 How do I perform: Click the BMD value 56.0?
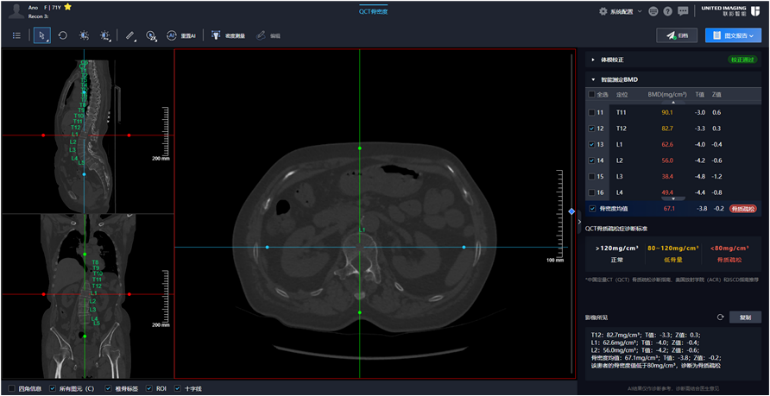point(667,161)
